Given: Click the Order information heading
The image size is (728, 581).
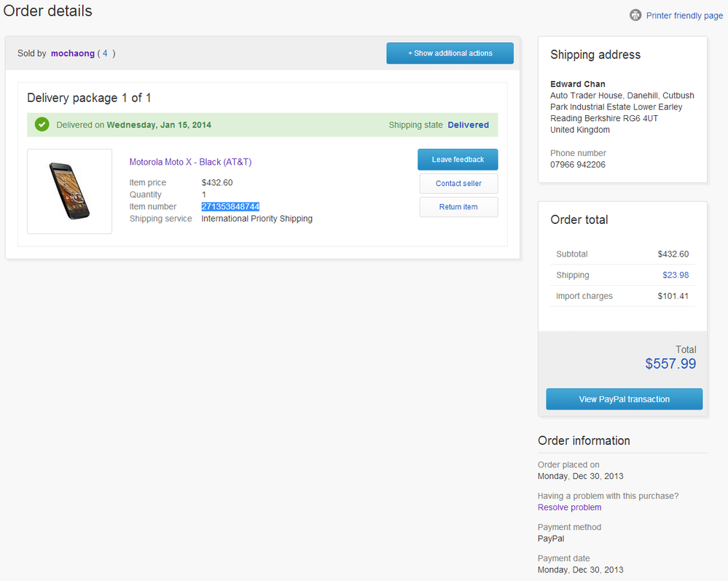Looking at the screenshot, I should pos(584,441).
